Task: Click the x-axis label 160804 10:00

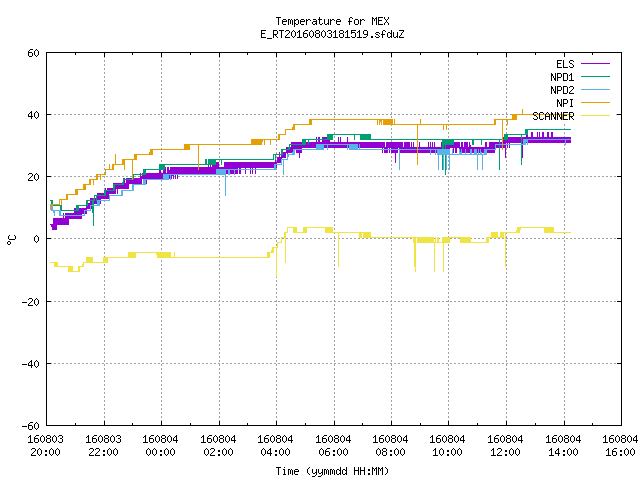Action: point(448,446)
